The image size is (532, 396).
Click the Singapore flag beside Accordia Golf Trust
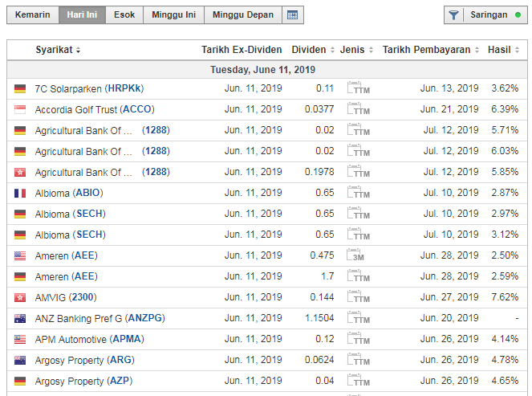point(20,110)
